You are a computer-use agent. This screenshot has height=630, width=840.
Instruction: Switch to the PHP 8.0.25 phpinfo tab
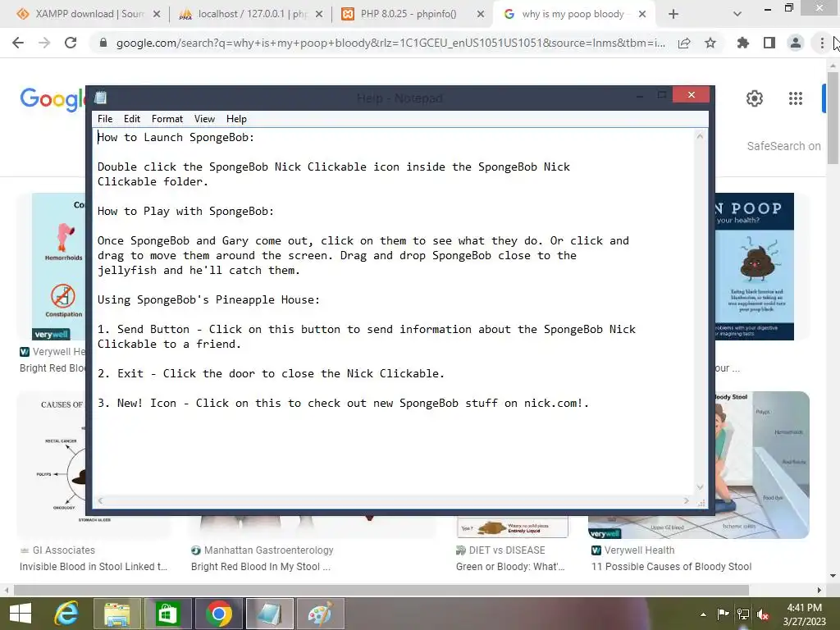point(409,14)
